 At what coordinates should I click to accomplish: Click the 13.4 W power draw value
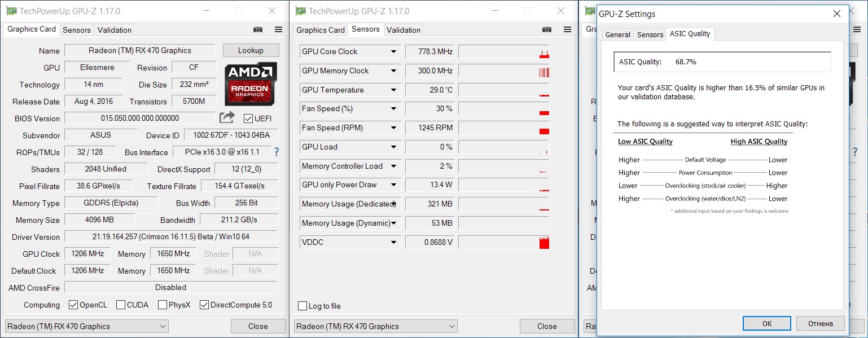tap(430, 185)
